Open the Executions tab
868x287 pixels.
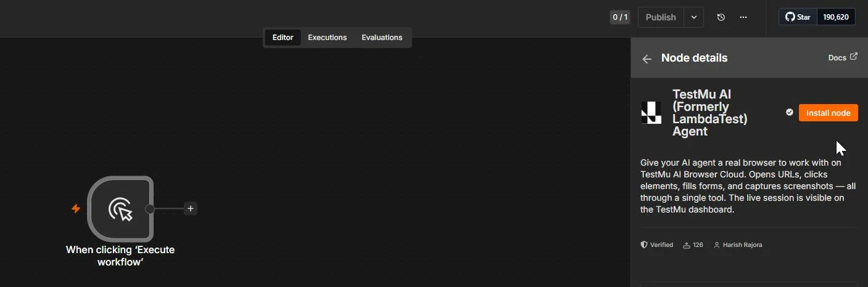click(328, 38)
